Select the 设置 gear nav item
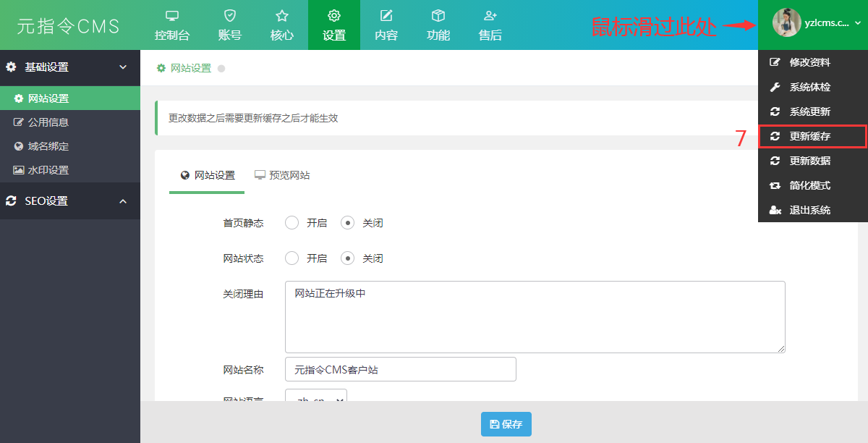The height and width of the screenshot is (443, 868). point(334,25)
